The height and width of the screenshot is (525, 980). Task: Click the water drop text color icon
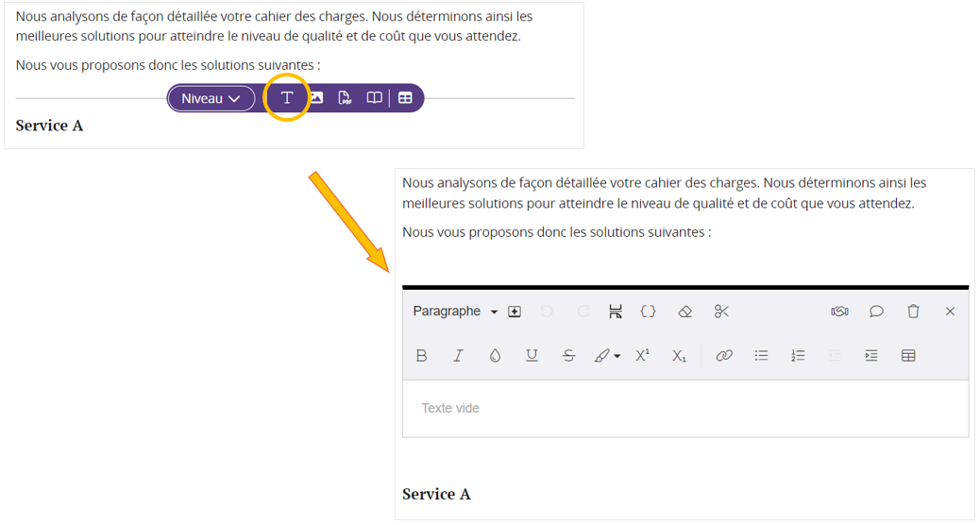pyautogui.click(x=495, y=356)
